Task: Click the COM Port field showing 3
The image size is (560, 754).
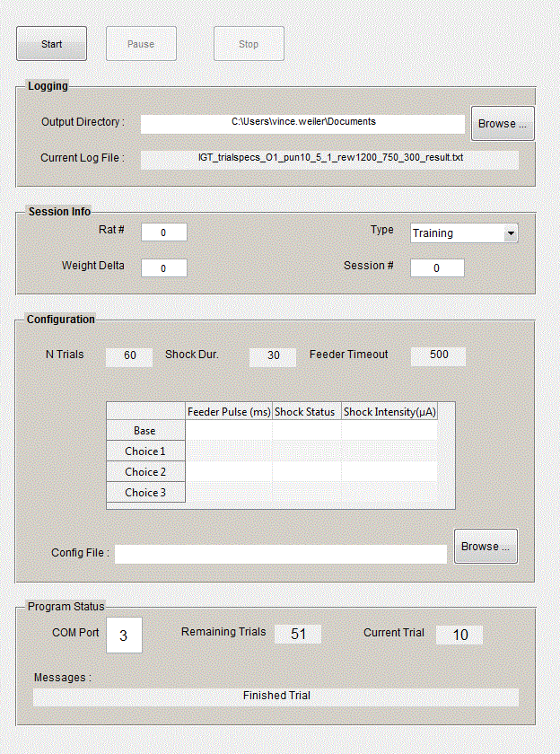Action: click(x=124, y=636)
